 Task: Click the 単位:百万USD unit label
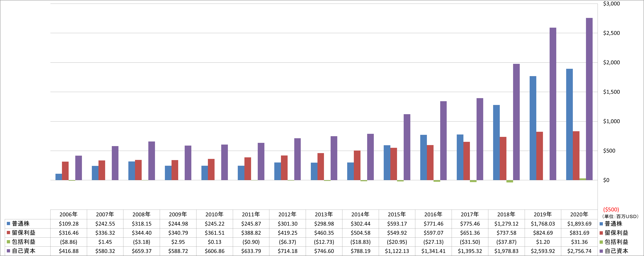click(620, 217)
